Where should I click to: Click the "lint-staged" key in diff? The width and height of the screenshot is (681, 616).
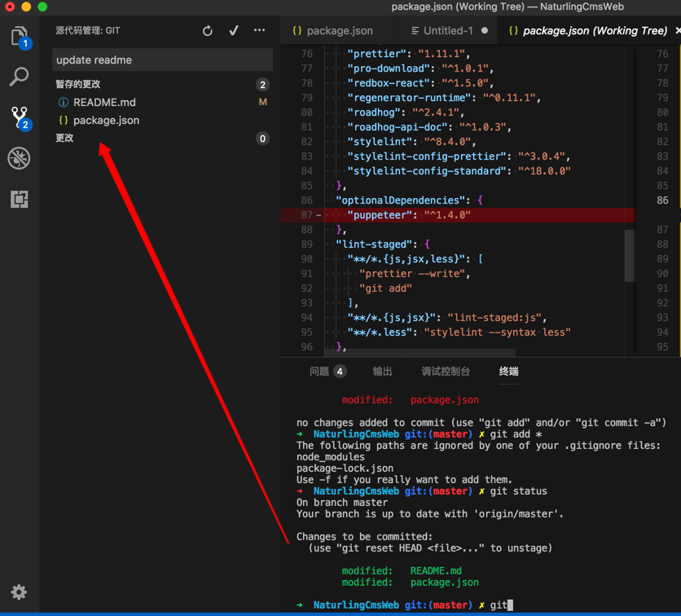point(376,244)
